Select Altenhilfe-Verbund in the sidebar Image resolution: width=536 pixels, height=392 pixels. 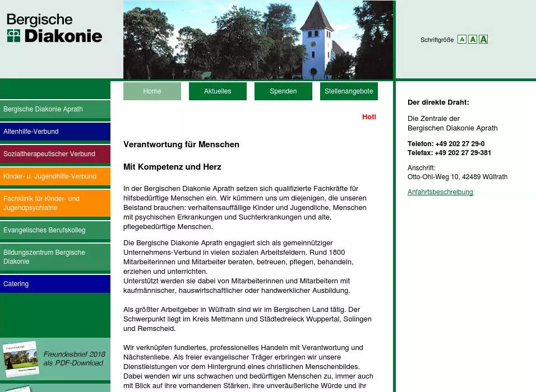pos(55,132)
